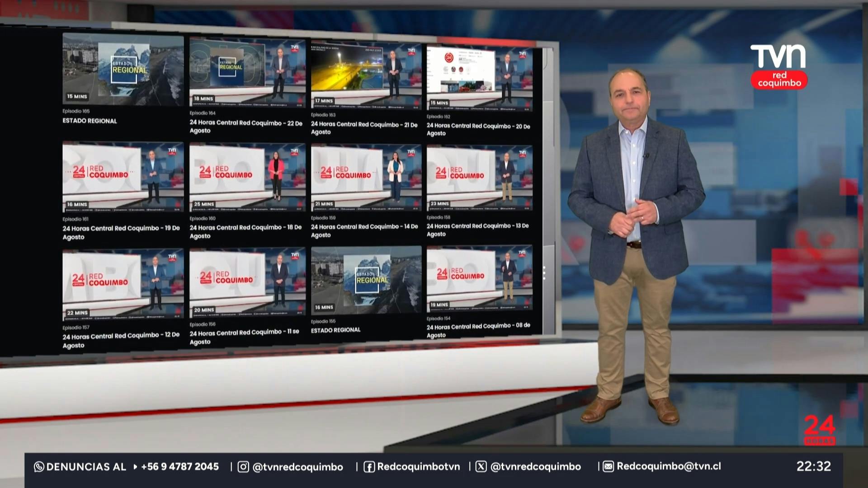This screenshot has width=868, height=488.
Task: Click the 'Episodio 164' label
Action: tap(203, 113)
